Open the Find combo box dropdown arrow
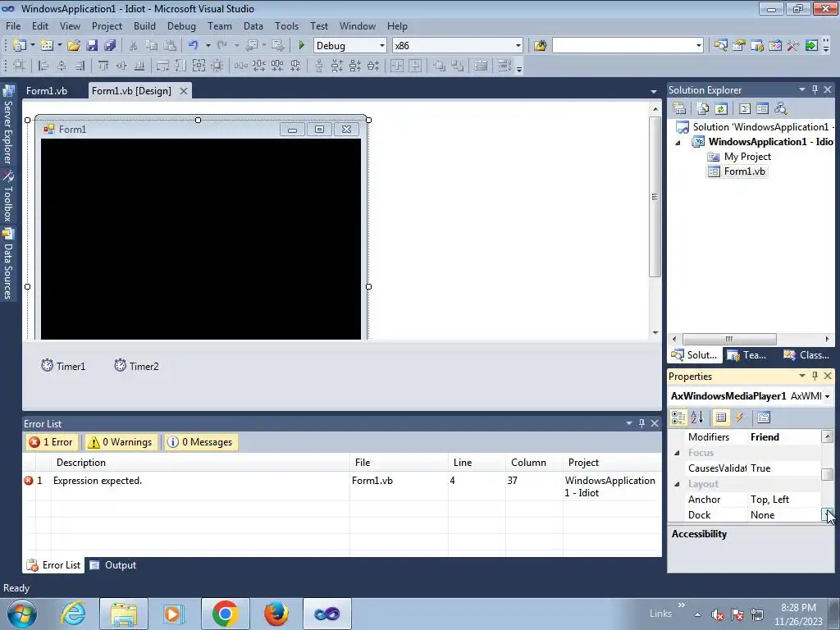The width and height of the screenshot is (840, 630). coord(699,46)
